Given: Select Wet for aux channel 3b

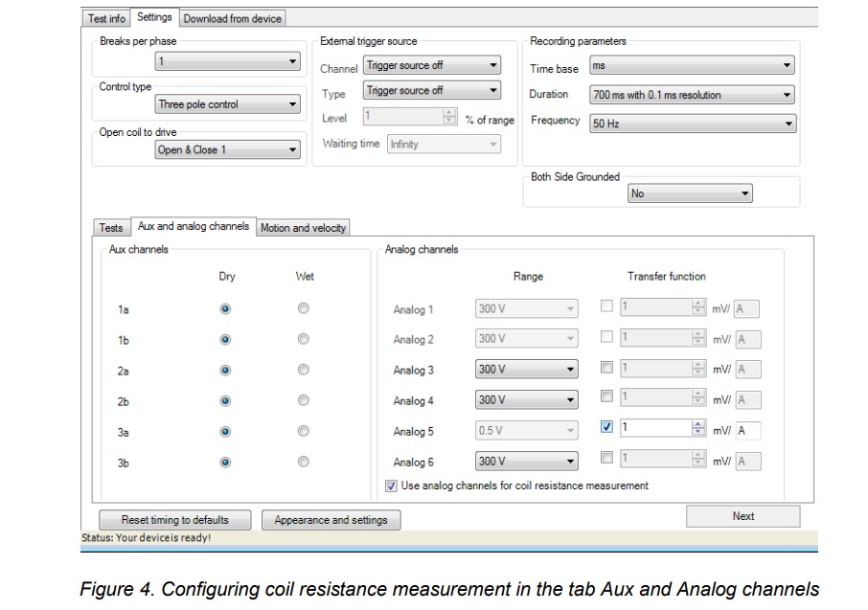Looking at the screenshot, I should pos(304,463).
